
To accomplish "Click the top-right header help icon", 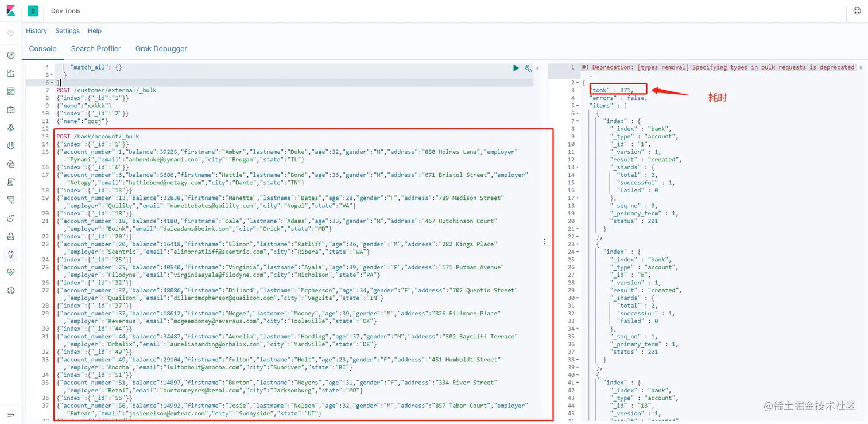I will click(856, 11).
